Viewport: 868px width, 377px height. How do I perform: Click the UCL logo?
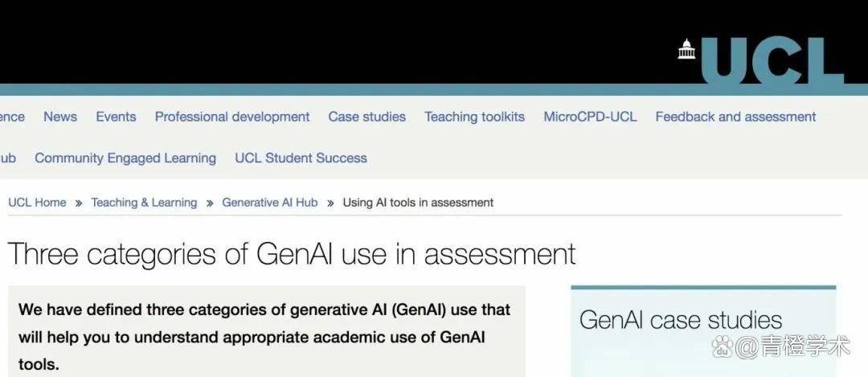[761, 62]
